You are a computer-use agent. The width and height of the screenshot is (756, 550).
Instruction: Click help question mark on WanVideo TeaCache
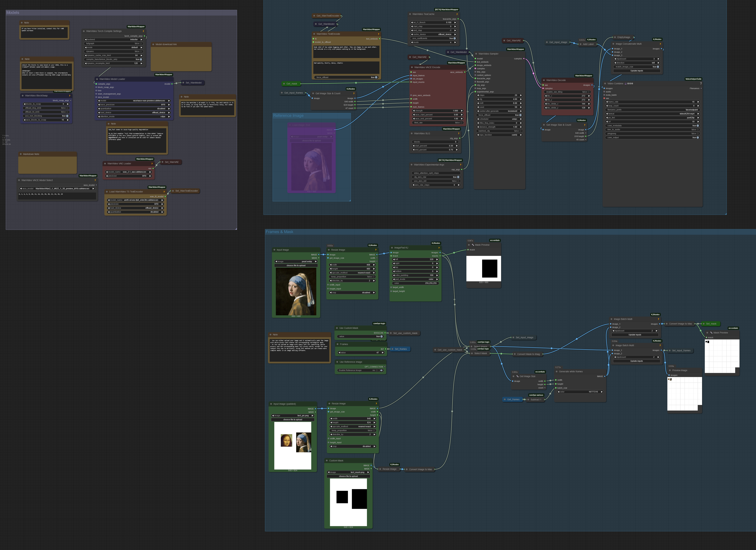coord(457,14)
